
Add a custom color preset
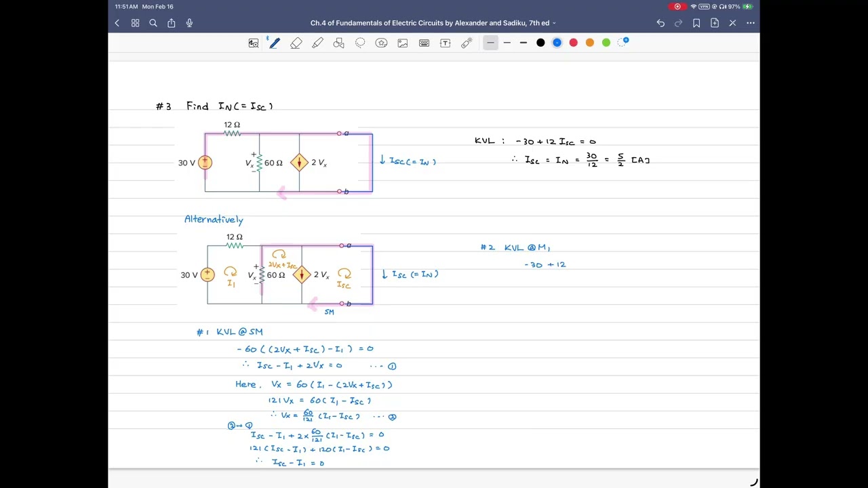[x=623, y=42]
